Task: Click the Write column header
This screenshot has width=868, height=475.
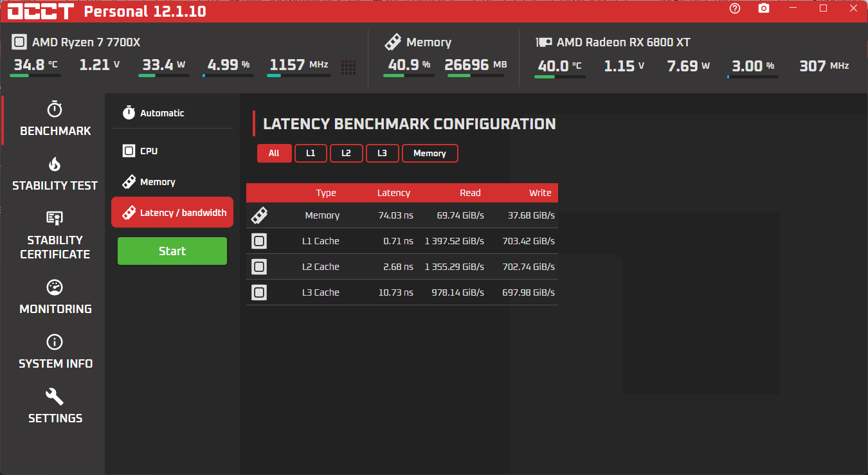Action: 540,193
